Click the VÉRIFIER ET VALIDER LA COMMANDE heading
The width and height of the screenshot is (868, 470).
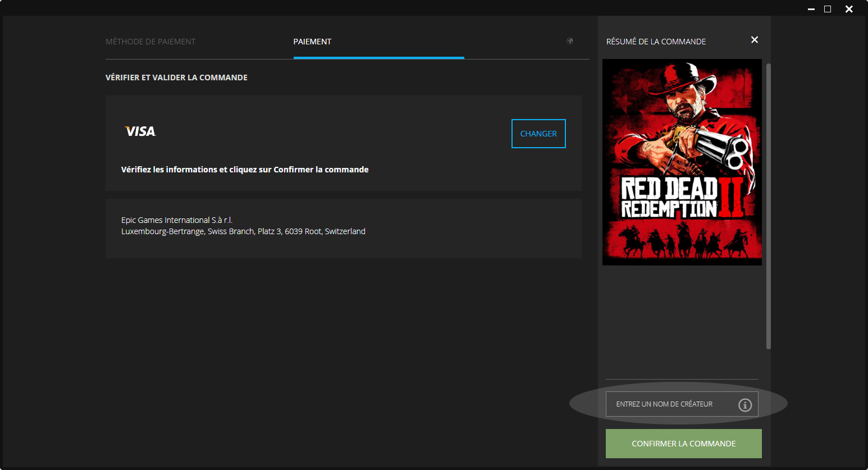point(176,77)
